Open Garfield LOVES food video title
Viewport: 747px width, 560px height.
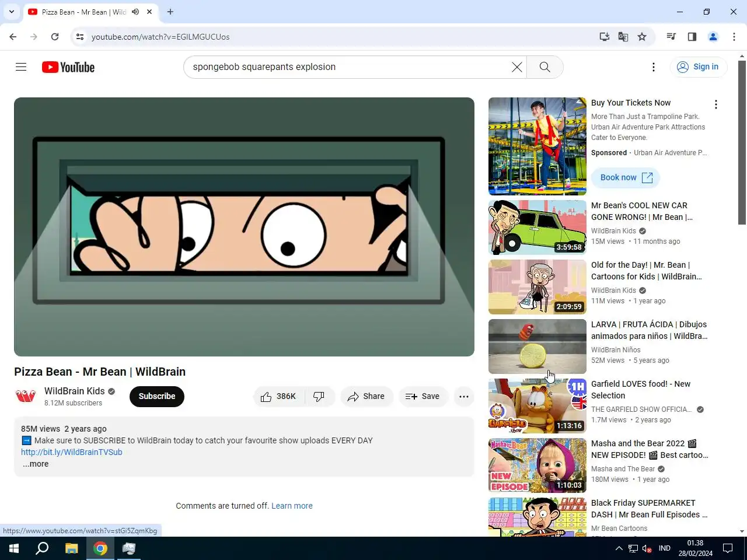[641, 390]
